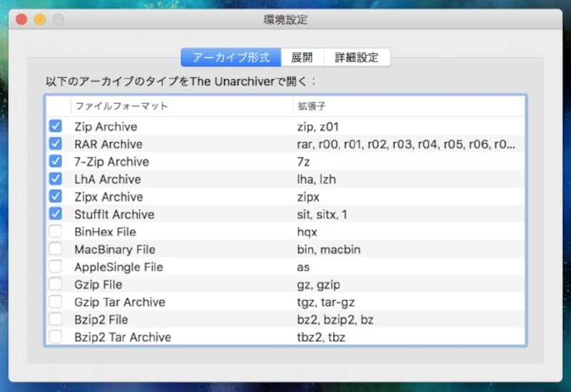Switch to the 展開 tab

(x=302, y=58)
